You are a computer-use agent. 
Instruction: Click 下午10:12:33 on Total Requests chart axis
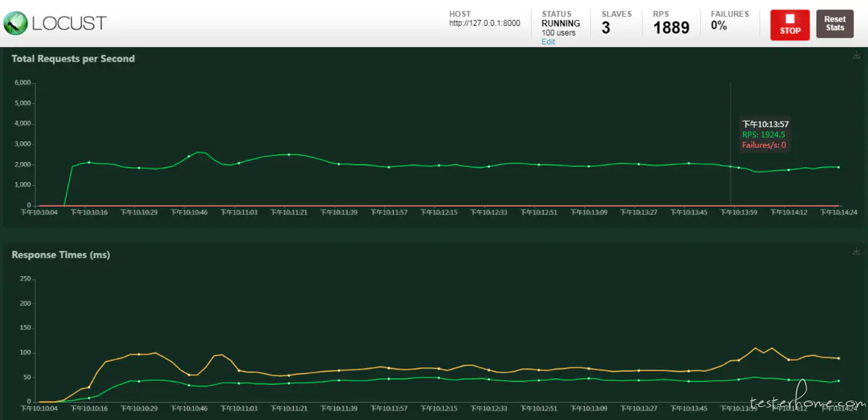[x=489, y=213]
